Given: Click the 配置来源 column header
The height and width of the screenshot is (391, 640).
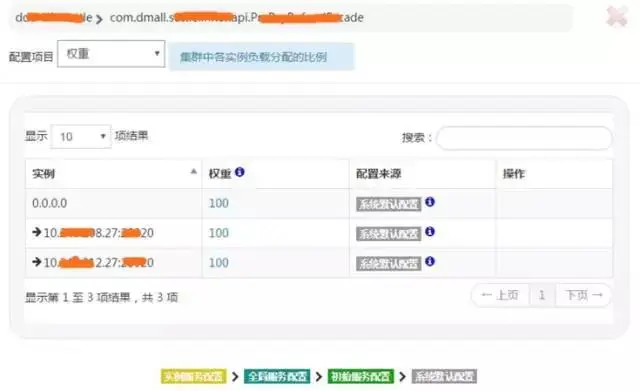Looking at the screenshot, I should (422, 174).
